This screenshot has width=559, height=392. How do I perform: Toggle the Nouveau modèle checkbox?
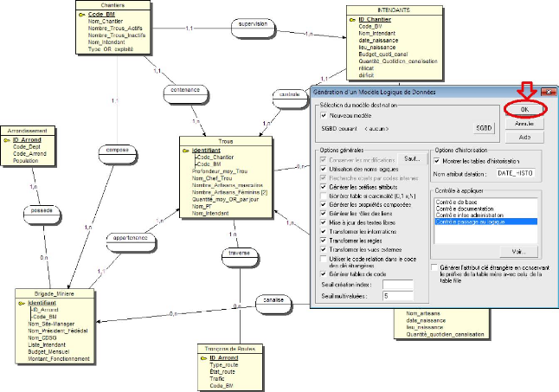(x=324, y=115)
